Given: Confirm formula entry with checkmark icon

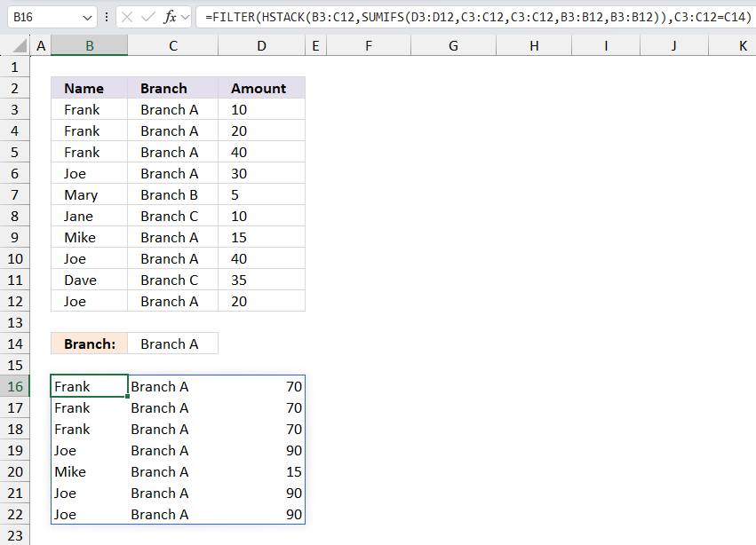Looking at the screenshot, I should pos(148,18).
